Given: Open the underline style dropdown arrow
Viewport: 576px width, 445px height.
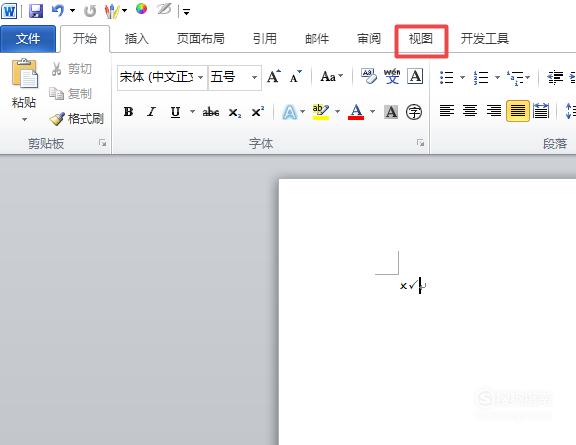Looking at the screenshot, I should click(192, 111).
